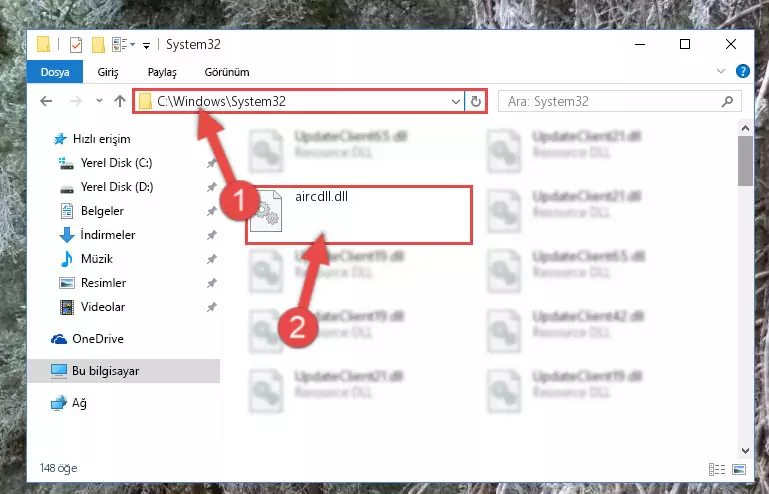Unpin Müzik using its pin icon
The image size is (769, 494).
point(211,259)
